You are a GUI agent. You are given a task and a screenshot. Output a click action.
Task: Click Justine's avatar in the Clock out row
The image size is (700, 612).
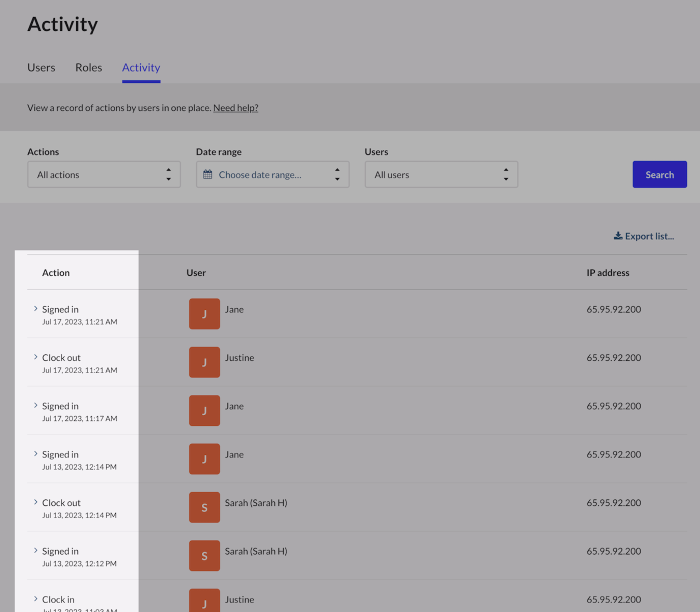[204, 362]
